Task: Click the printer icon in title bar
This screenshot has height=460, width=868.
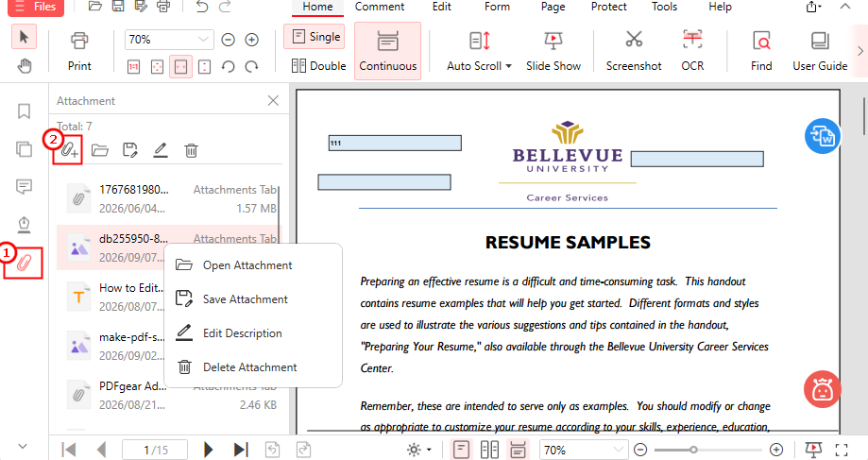Action: (163, 7)
